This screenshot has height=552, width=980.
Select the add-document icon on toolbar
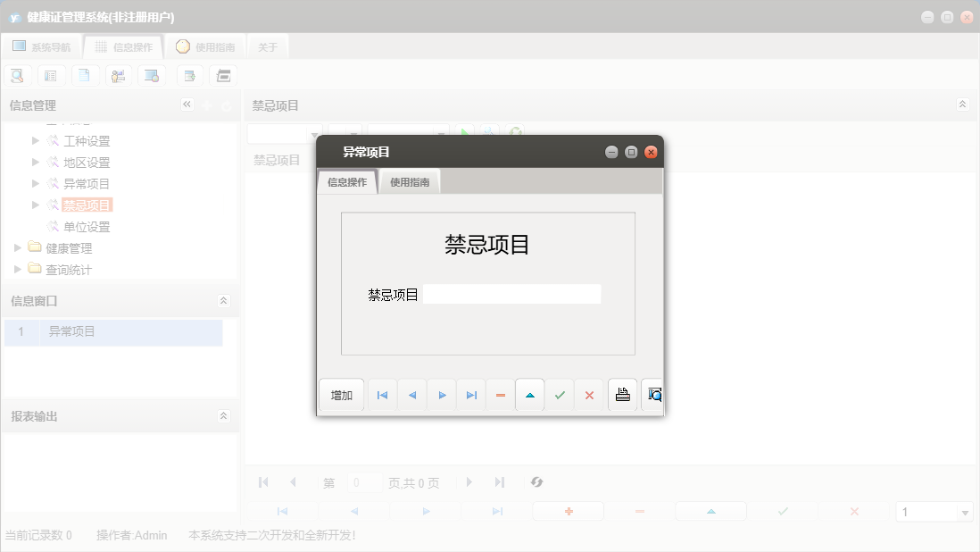point(189,75)
